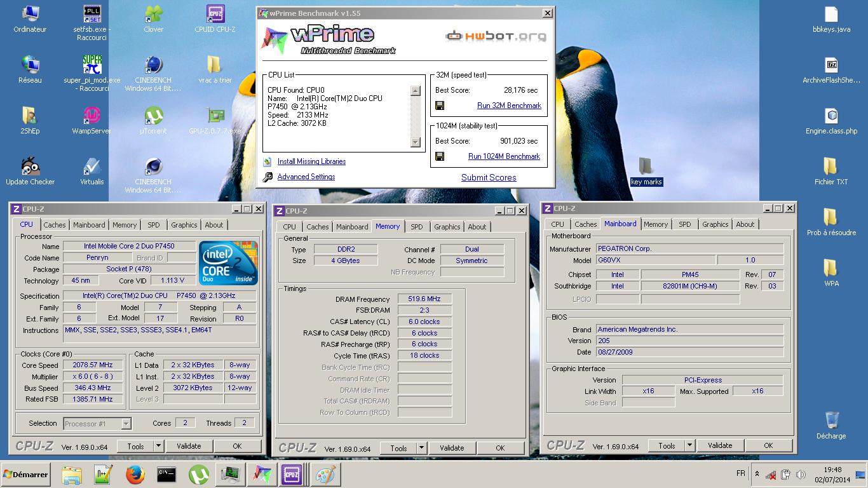Open the setfsb.exe shortcut on desktop
Viewport: 868px width, 488px height.
[92, 20]
